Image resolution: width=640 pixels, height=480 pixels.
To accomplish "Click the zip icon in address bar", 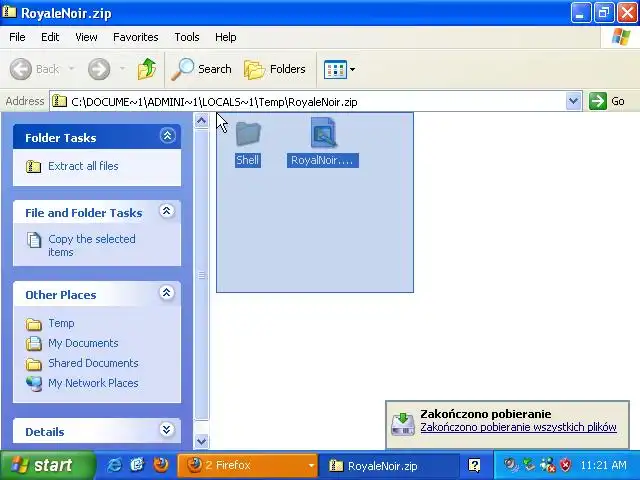I will [x=60, y=101].
